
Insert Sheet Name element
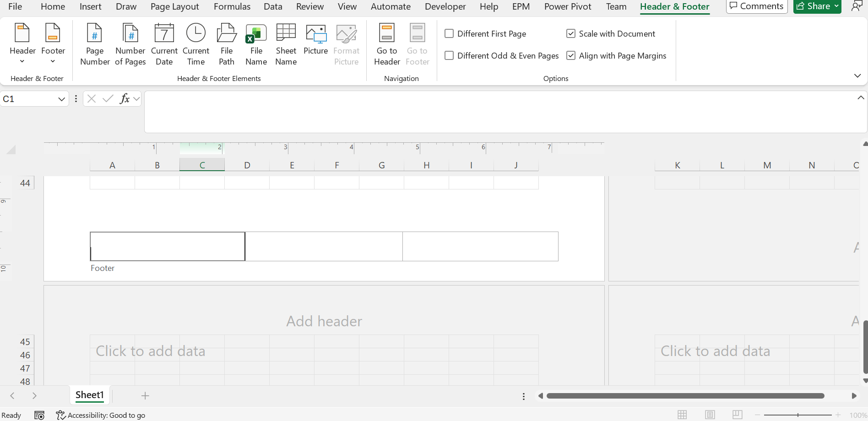pos(286,44)
